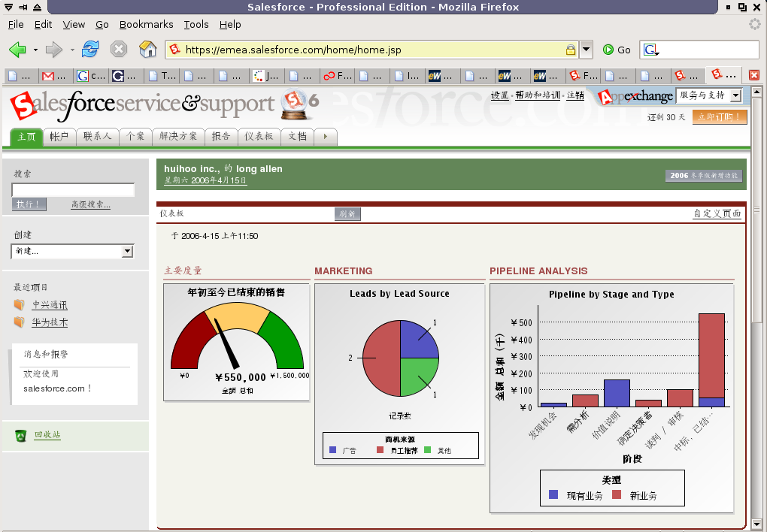Screen dimensions: 767x532
Task: Open the Forward button history dropdown arrow
Action: (x=72, y=50)
